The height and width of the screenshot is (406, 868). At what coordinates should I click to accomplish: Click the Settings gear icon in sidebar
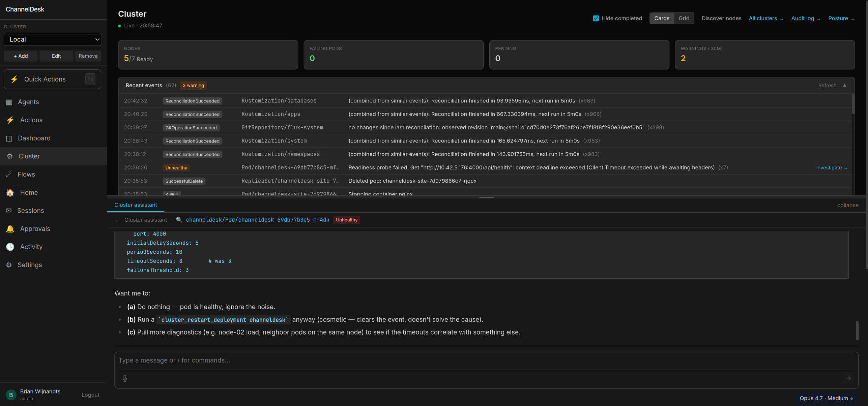(9, 265)
